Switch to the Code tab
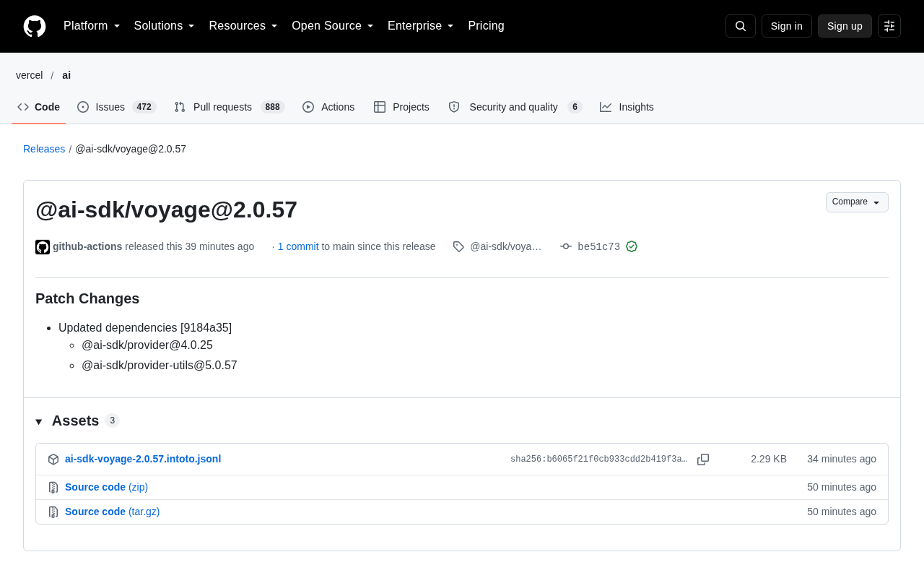The image size is (924, 578). click(39, 107)
